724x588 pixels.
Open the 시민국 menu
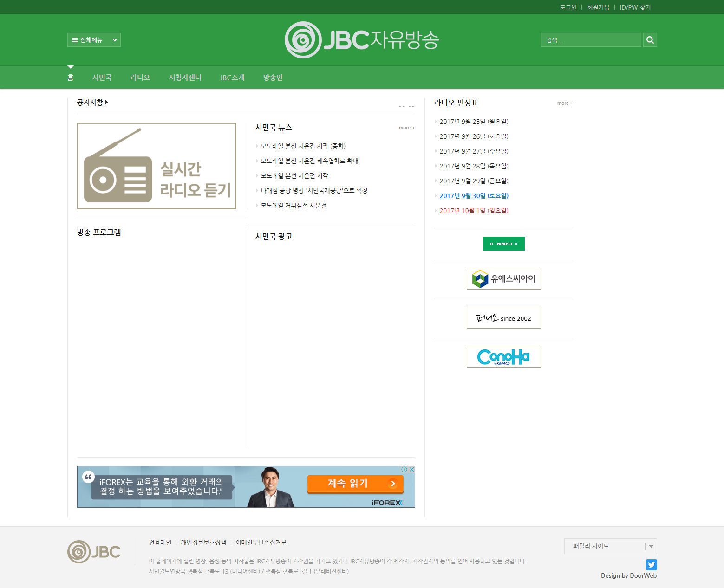[102, 77]
